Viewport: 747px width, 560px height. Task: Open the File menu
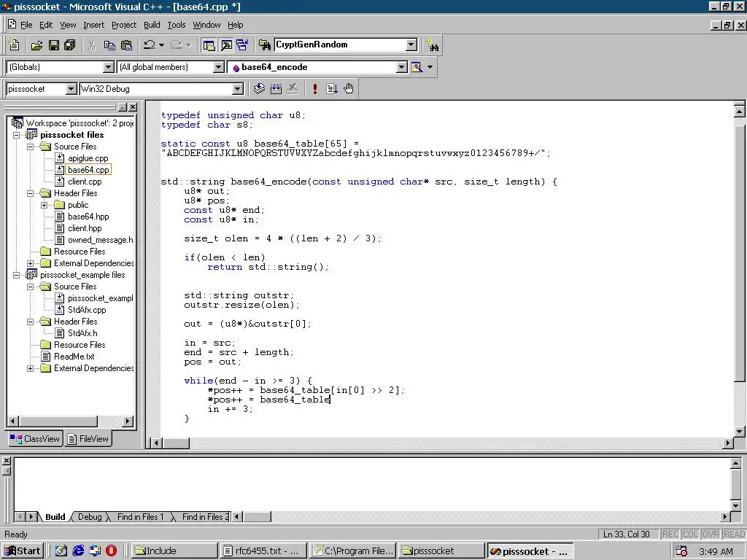(26, 25)
